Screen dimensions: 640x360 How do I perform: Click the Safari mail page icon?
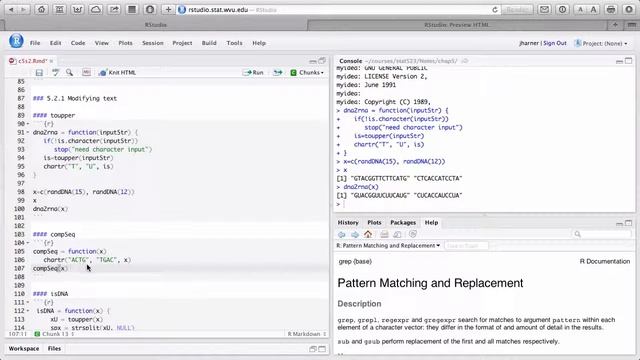(544, 9)
